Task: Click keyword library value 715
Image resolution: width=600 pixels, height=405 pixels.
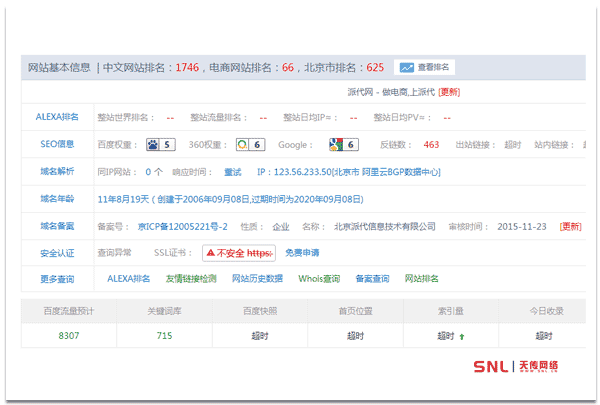Action: [164, 336]
